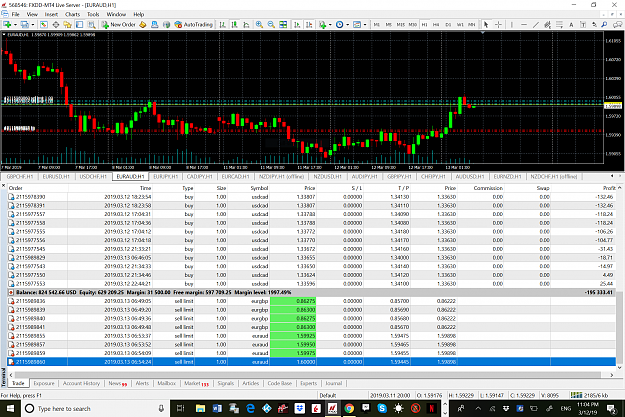This screenshot has height=417, width=625.
Task: Select the Crosshair tool
Action: pyautogui.click(x=498, y=25)
